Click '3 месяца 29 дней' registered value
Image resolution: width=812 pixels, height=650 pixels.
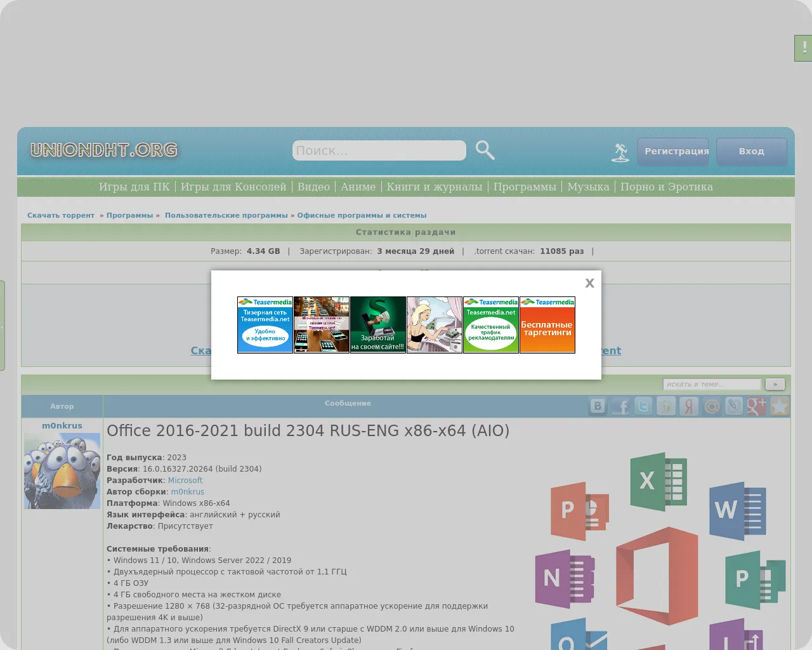tap(416, 251)
